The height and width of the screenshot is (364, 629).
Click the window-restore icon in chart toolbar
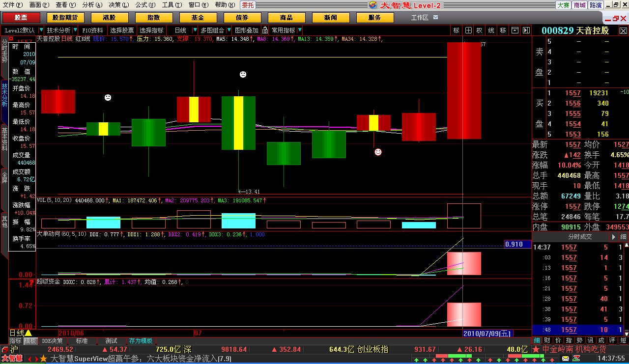pyautogui.click(x=515, y=30)
